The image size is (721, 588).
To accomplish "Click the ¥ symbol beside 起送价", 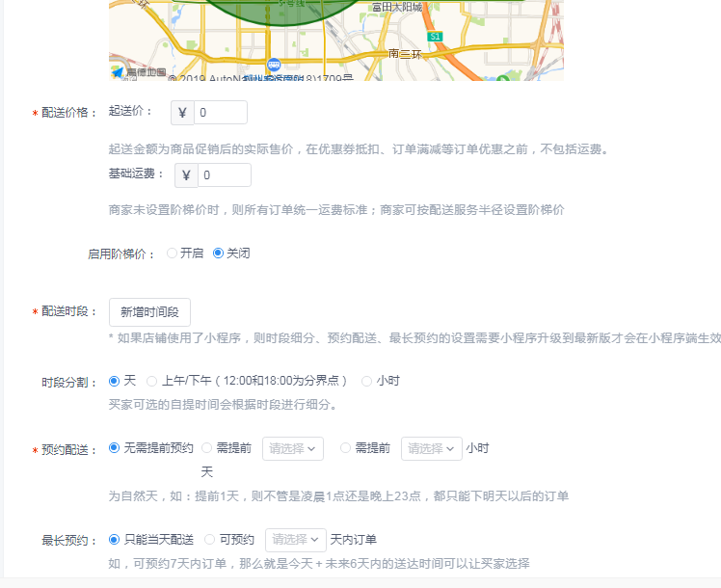I will click(182, 113).
